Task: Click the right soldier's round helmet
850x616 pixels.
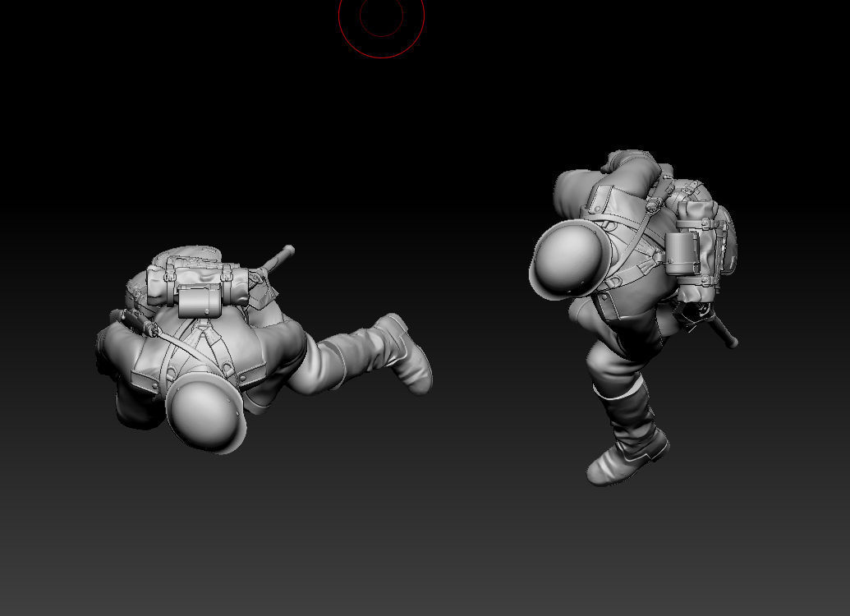Action: pyautogui.click(x=571, y=260)
